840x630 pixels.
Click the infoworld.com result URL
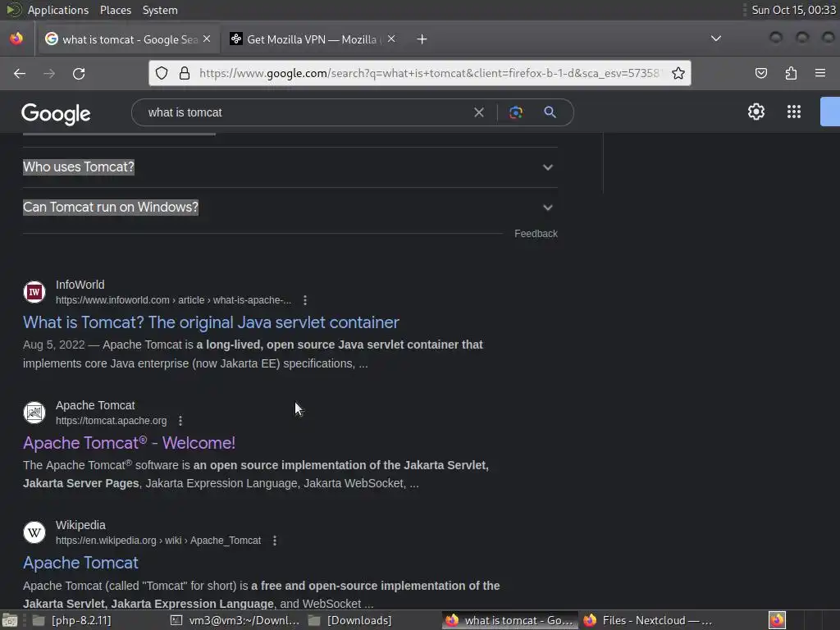click(174, 300)
